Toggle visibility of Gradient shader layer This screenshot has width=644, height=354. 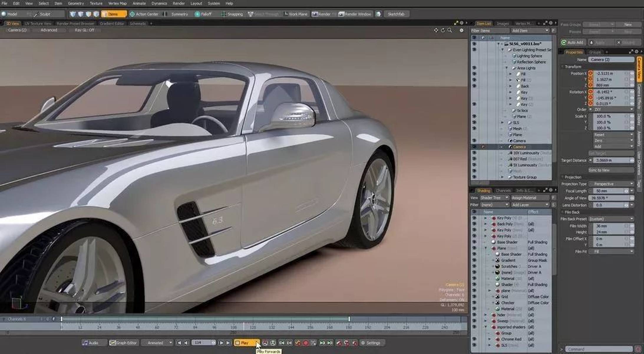pyautogui.click(x=474, y=260)
